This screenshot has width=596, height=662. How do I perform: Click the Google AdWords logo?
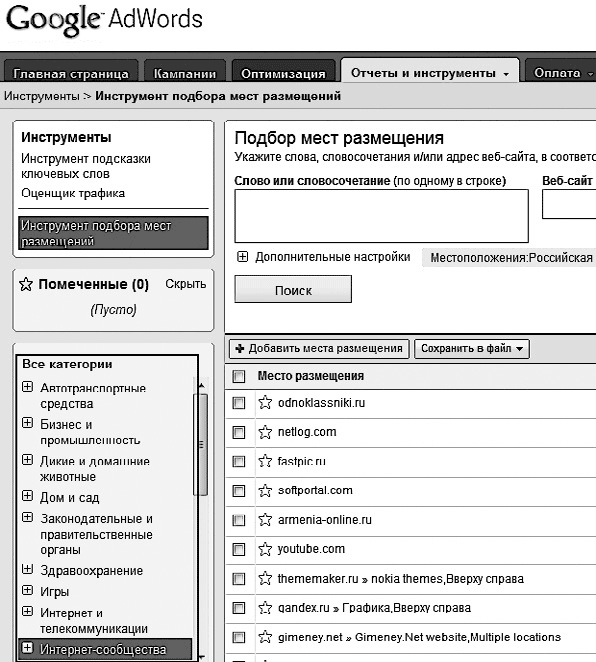104,20
